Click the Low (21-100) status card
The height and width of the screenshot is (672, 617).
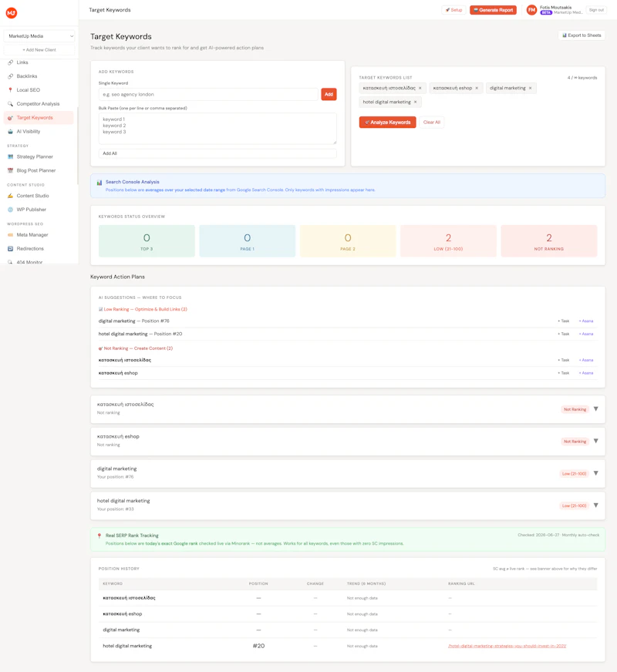449,241
